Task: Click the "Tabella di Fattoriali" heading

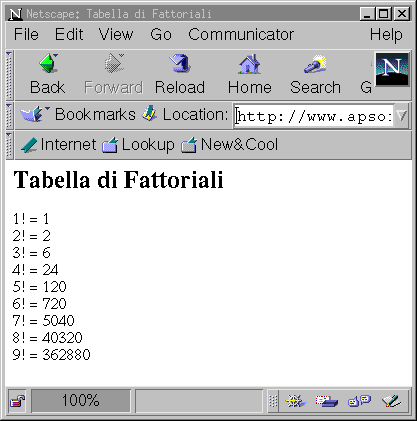Action: coord(118,180)
